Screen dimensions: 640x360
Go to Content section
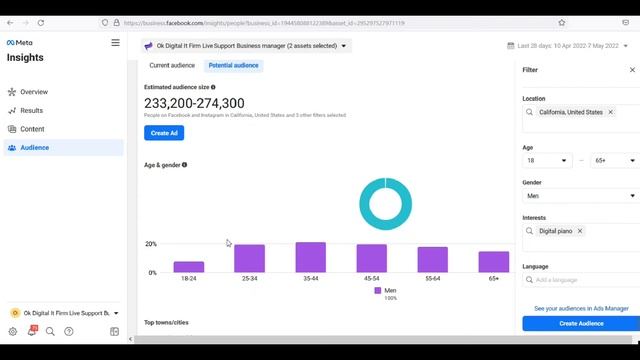[63, 129]
